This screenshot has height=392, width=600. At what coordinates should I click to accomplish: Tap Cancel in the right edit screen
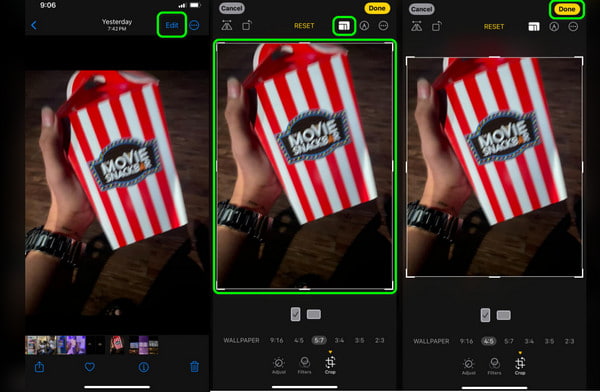pos(422,9)
